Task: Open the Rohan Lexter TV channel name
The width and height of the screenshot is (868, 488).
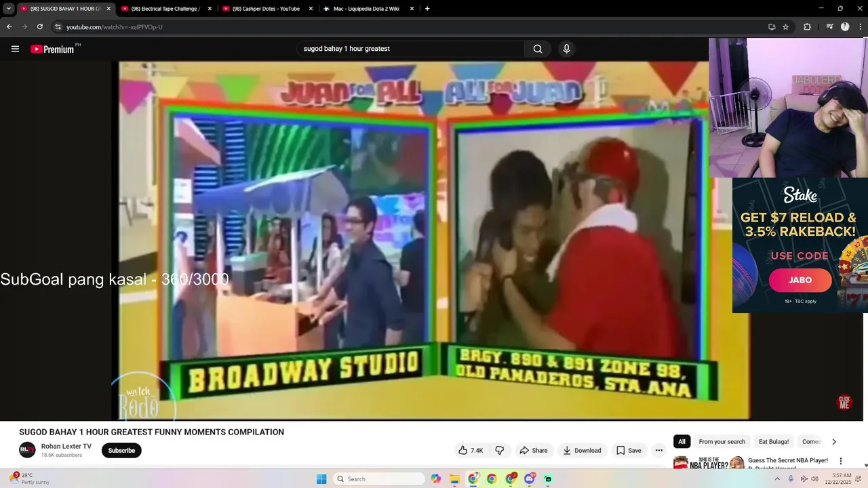Action: pyautogui.click(x=66, y=447)
